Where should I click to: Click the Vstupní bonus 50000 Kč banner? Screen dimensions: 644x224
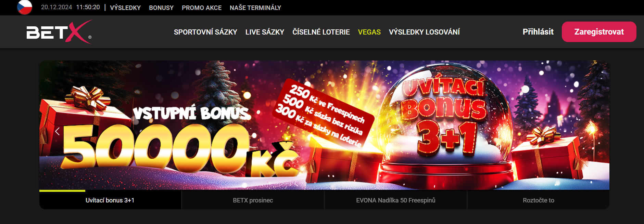(324, 125)
